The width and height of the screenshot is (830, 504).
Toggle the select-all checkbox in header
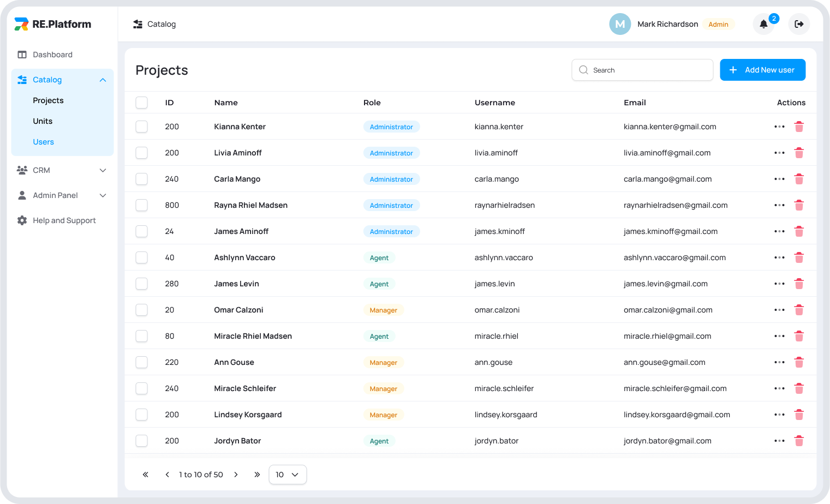click(x=142, y=103)
